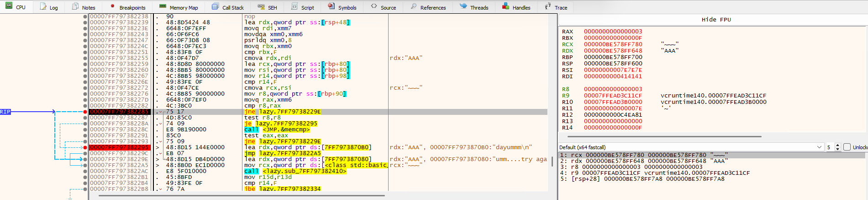Select address row 00007FF797382243

[x=119, y=34]
